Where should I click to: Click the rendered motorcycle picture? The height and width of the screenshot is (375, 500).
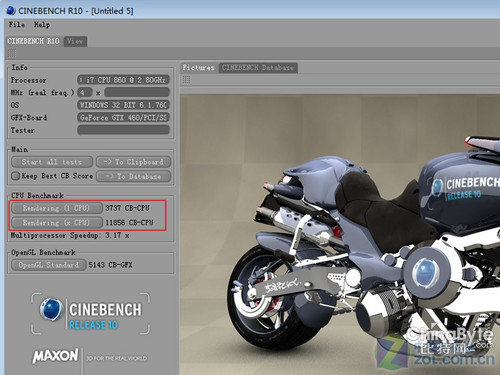click(340, 235)
